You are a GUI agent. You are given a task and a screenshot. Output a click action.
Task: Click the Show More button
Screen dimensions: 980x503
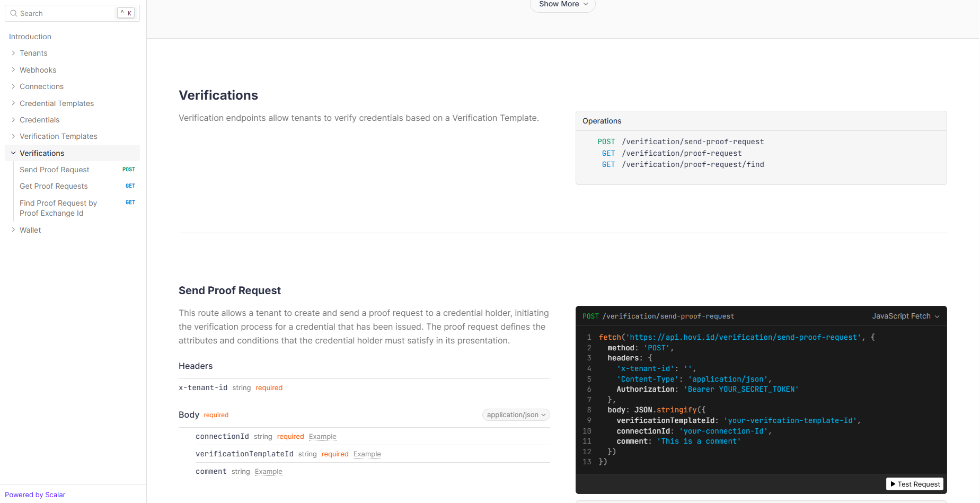[562, 4]
